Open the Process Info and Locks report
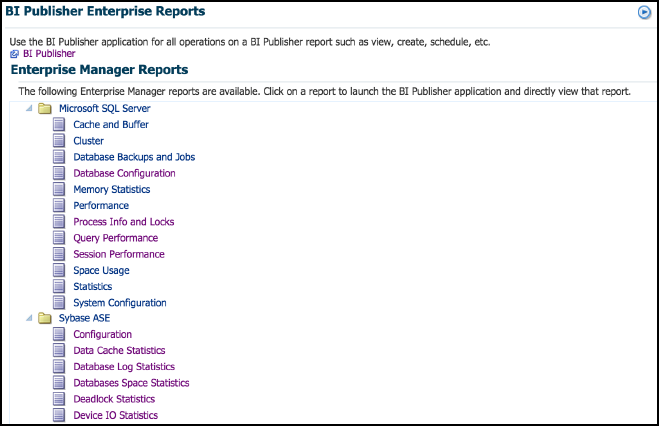This screenshot has width=659, height=426. tap(124, 221)
